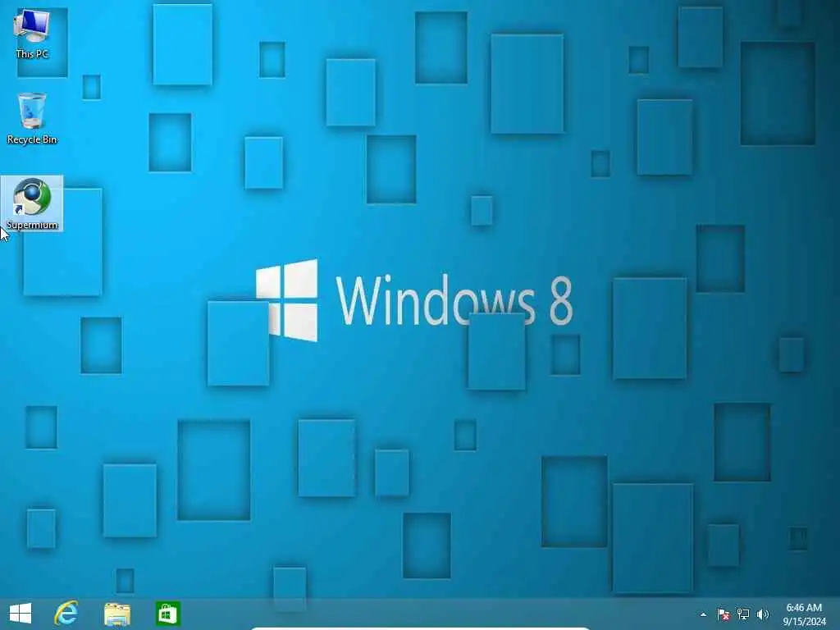Show hidden system tray icons arrow
Image resolution: width=840 pixels, height=630 pixels.
[703, 614]
